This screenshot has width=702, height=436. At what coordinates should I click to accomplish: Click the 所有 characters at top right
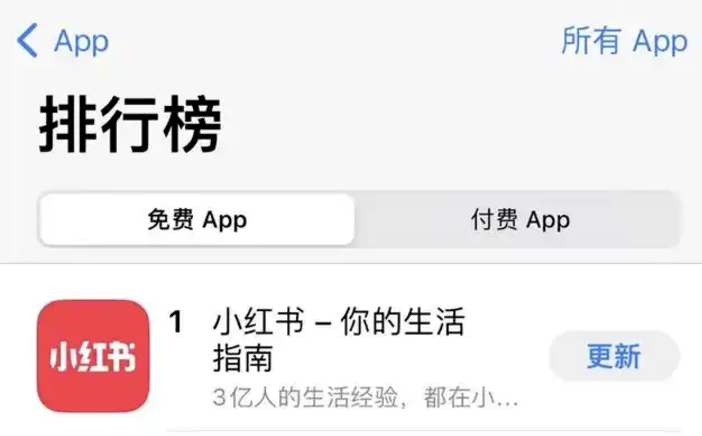[591, 40]
